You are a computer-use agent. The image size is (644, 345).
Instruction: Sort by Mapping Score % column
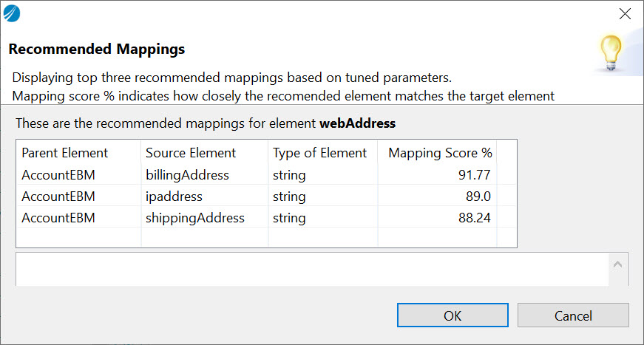click(x=440, y=153)
